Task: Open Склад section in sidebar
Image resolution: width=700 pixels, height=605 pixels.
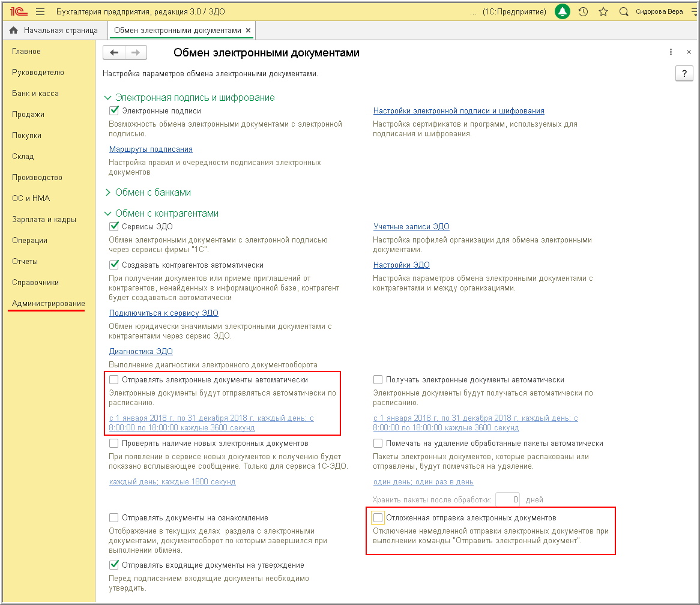Action: click(23, 156)
